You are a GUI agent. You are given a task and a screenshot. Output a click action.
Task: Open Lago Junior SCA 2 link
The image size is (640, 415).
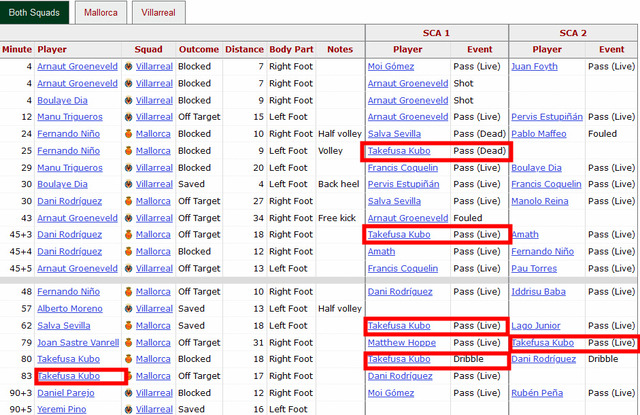click(x=536, y=326)
